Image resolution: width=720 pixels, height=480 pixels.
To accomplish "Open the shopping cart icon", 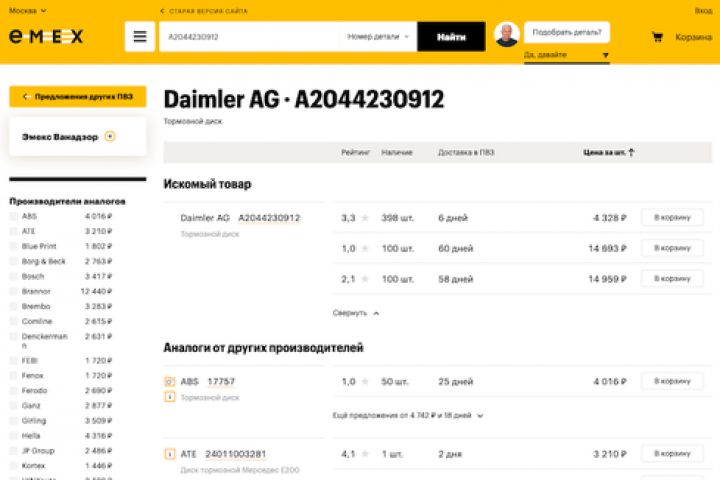I will click(657, 37).
